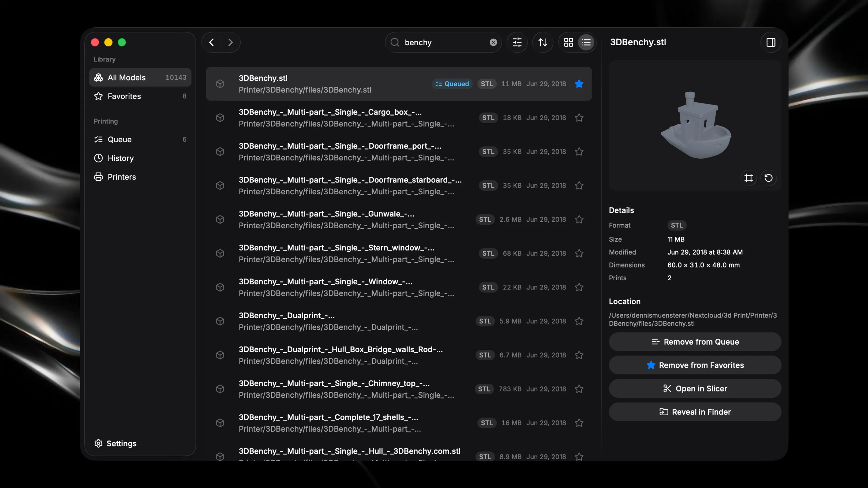Click the cube icon of Stern_window row
This screenshot has width=868, height=488.
pos(220,253)
